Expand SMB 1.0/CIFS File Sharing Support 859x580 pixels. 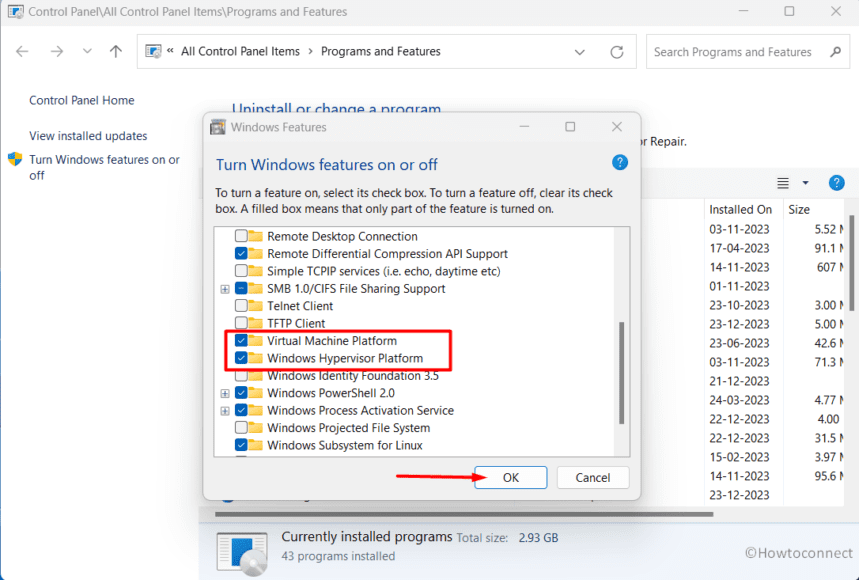(225, 289)
